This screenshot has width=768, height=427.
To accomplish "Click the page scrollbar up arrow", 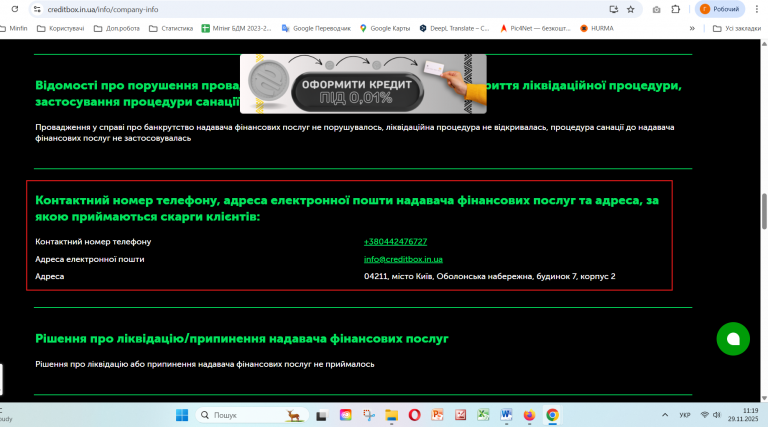I will (x=764, y=44).
